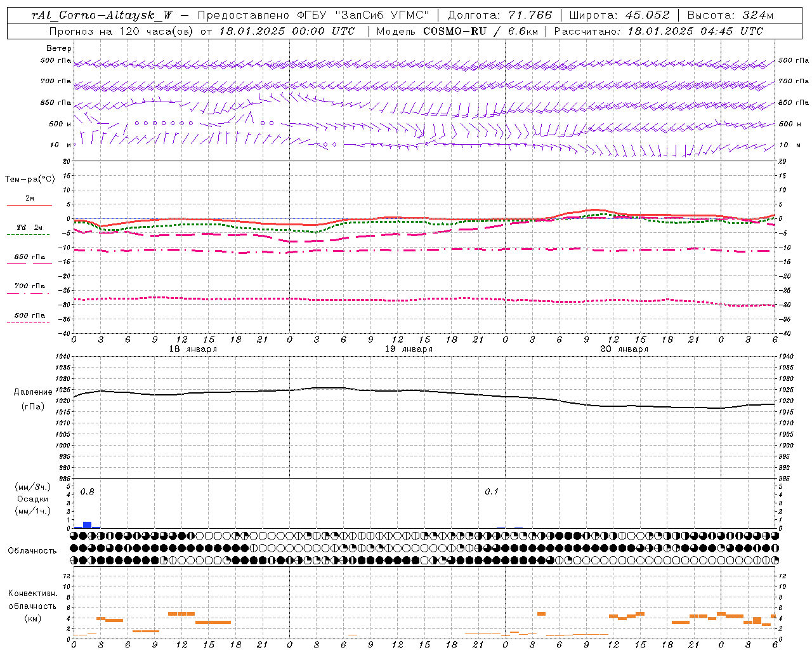Select the Облачность cloud cover row label
812x650 pixels.
pyautogui.click(x=32, y=551)
